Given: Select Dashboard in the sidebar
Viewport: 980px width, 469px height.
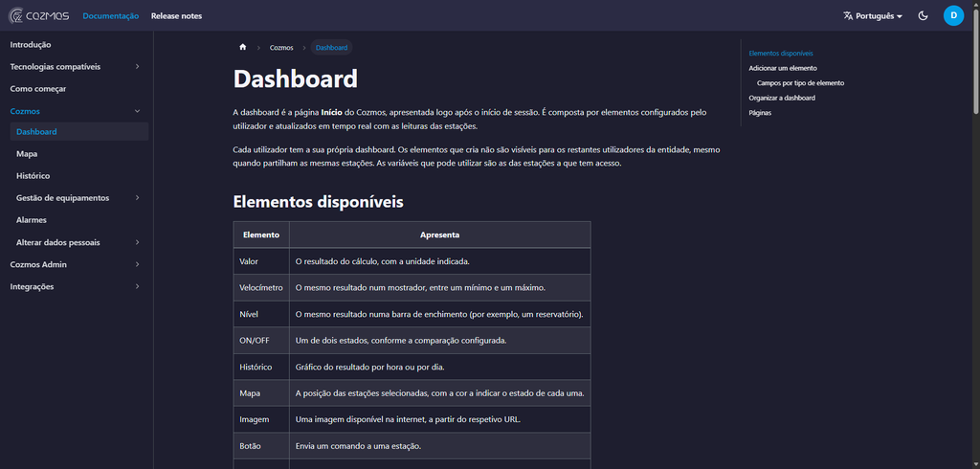Looking at the screenshot, I should tap(78, 132).
